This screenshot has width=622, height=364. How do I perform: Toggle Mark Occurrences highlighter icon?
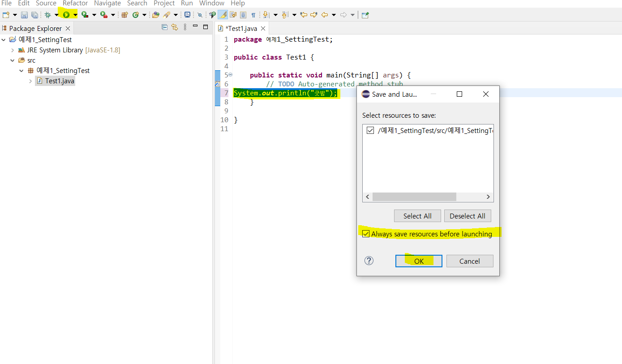click(x=223, y=15)
